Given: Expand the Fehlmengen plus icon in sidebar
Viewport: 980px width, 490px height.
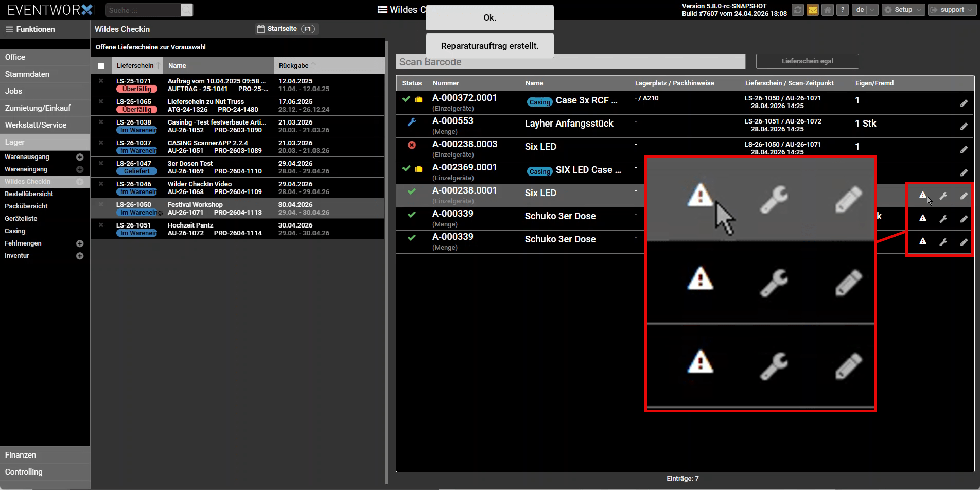Looking at the screenshot, I should pos(80,243).
